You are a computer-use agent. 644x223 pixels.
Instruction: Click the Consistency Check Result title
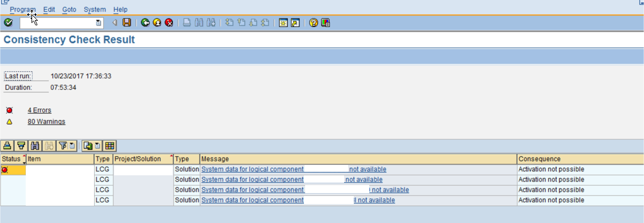tap(69, 40)
